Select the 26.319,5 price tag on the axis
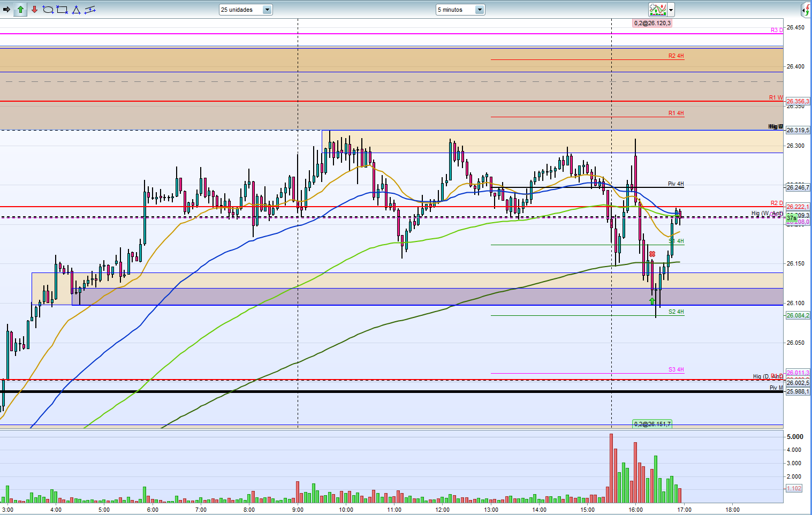Screen dimensions: 812x515 tap(798, 130)
